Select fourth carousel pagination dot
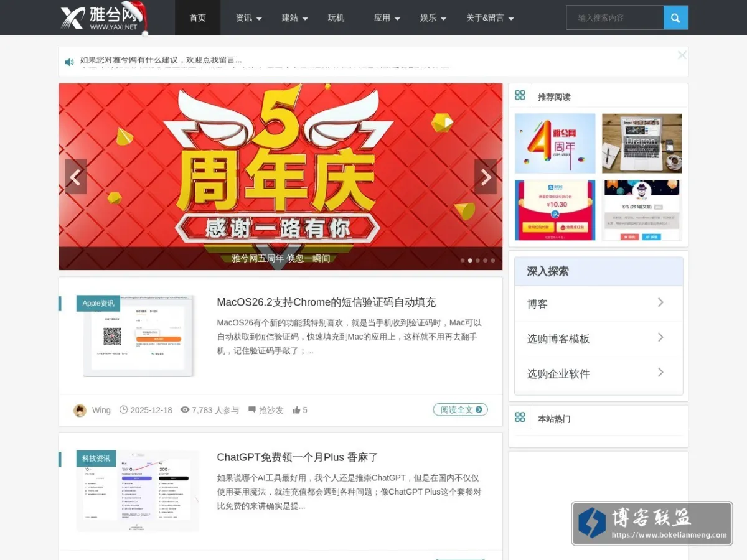The width and height of the screenshot is (747, 560). [x=485, y=261]
